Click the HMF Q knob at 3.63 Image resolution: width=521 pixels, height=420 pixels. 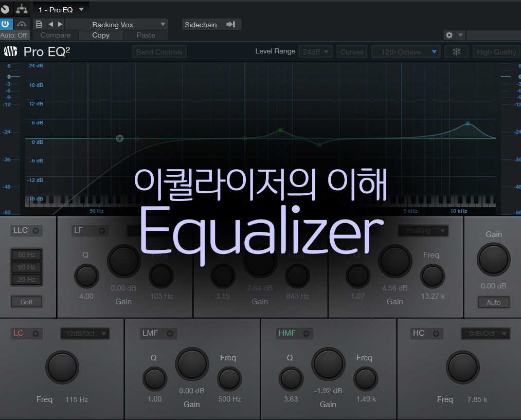291,379
